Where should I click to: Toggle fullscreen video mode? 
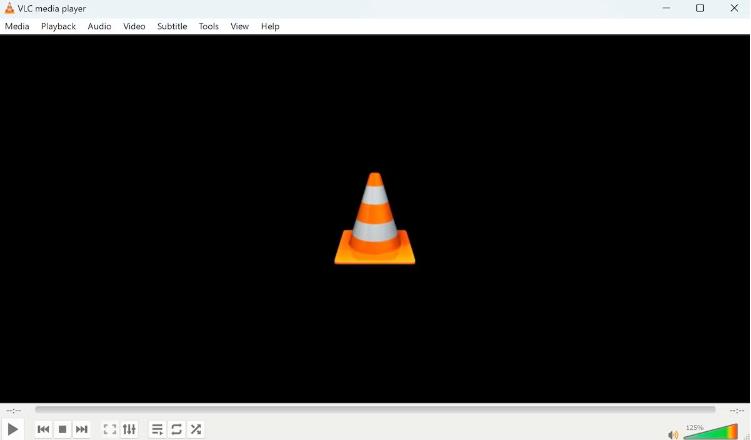(110, 429)
